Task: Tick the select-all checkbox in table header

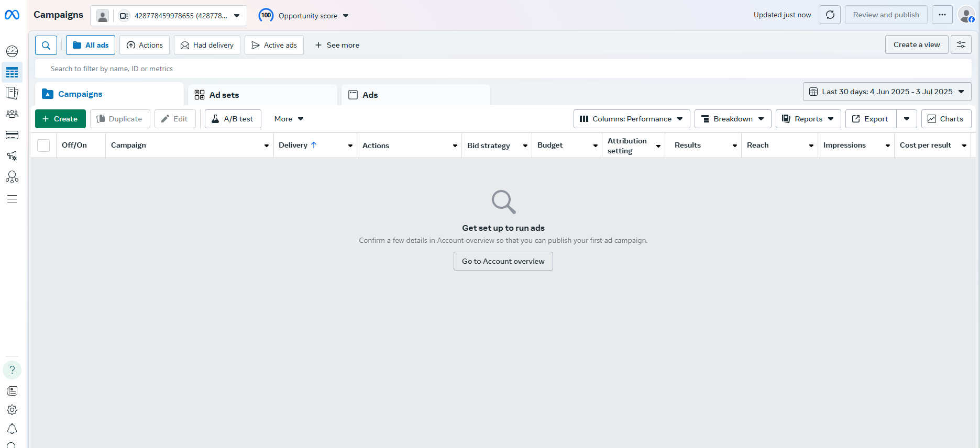Action: pyautogui.click(x=43, y=145)
